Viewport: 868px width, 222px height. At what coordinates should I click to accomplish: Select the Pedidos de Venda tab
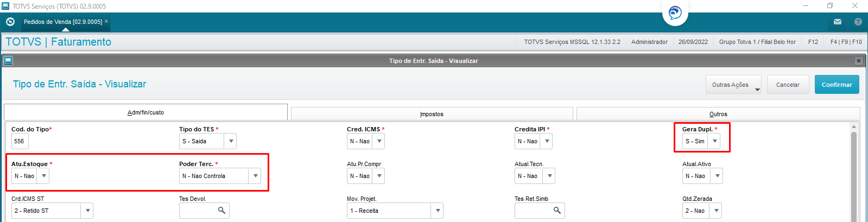(63, 22)
